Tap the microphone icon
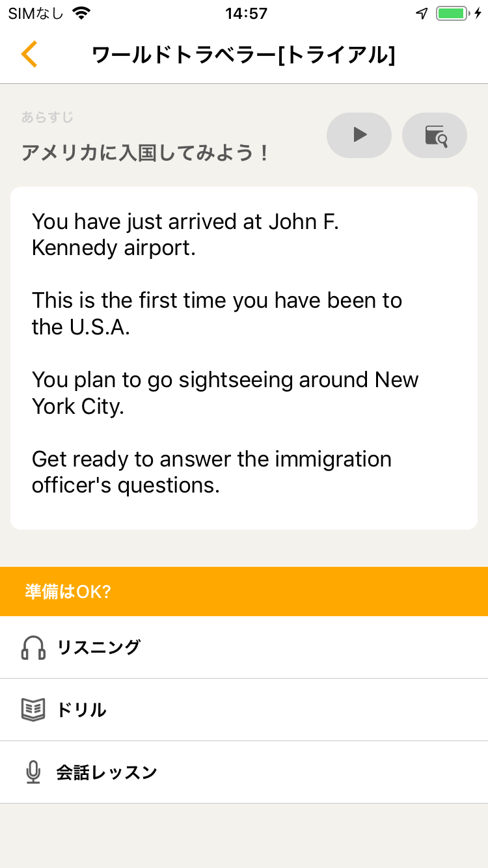The image size is (488, 868). pyautogui.click(x=33, y=772)
